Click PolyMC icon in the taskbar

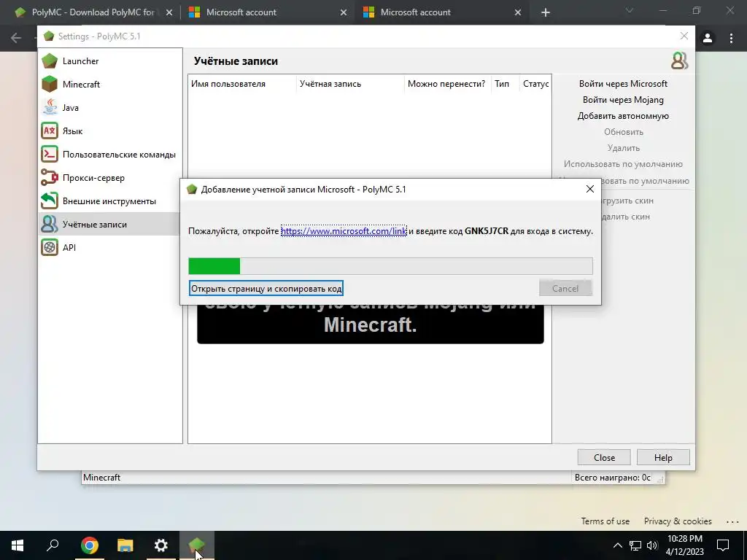[x=197, y=545]
